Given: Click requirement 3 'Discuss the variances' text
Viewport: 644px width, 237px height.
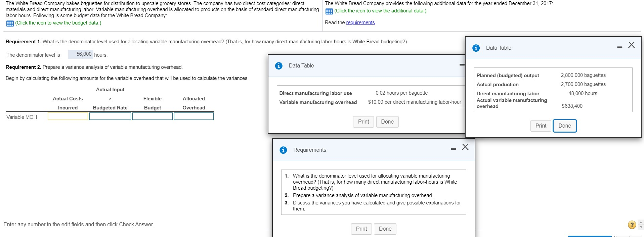Looking at the screenshot, I should (x=377, y=206).
